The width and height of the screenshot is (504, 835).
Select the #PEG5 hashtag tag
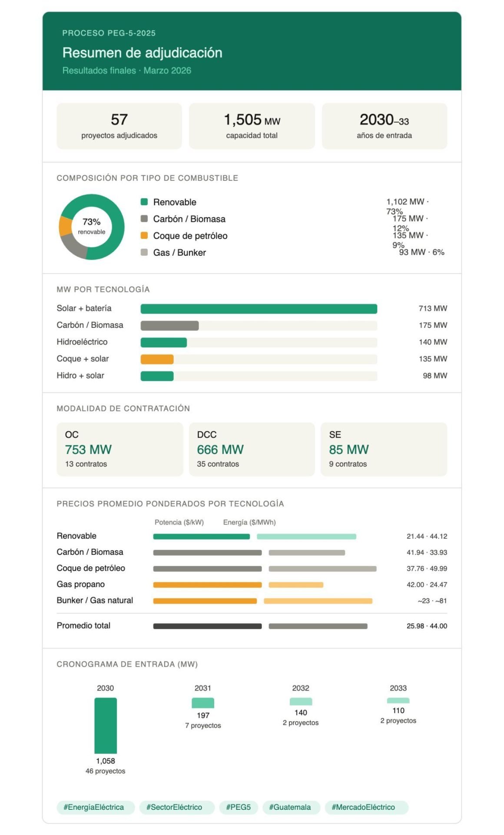(x=238, y=807)
